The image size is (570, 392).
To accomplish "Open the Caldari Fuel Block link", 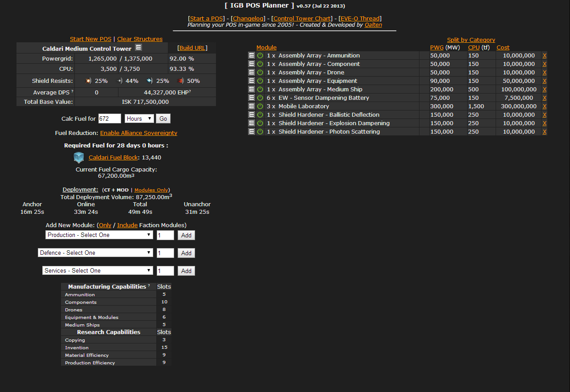I will coord(113,158).
